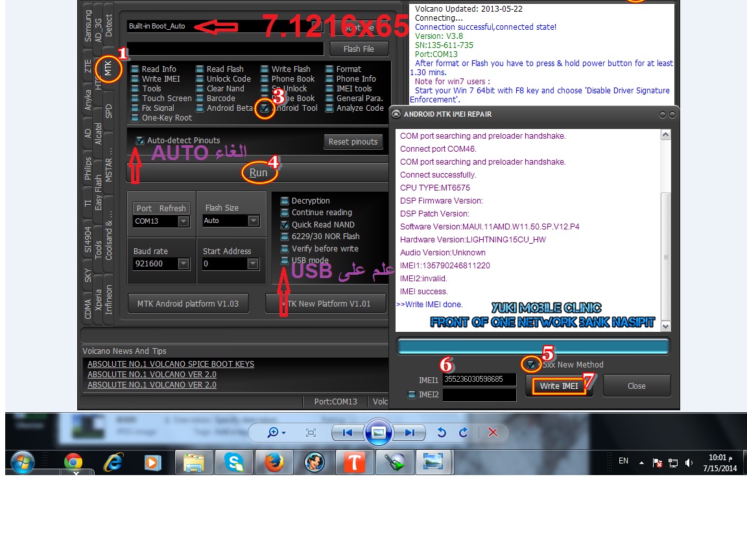Check the Format option
The height and width of the screenshot is (560, 747).
(329, 69)
